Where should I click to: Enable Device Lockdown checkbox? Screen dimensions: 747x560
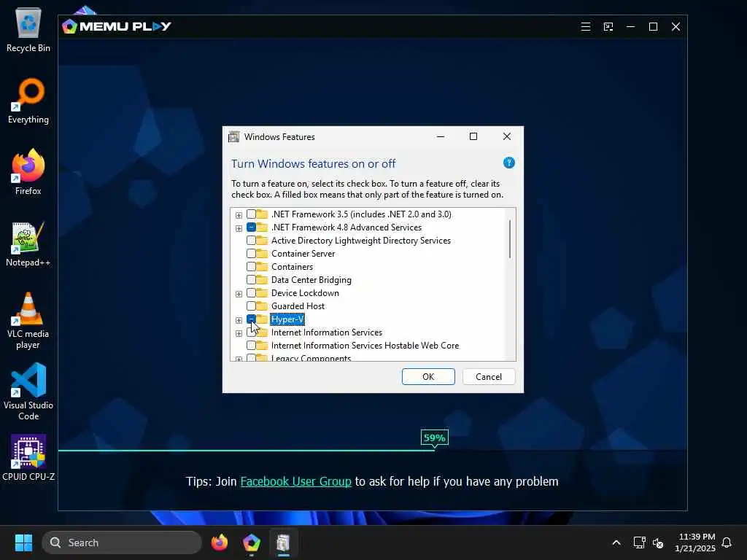(x=251, y=293)
